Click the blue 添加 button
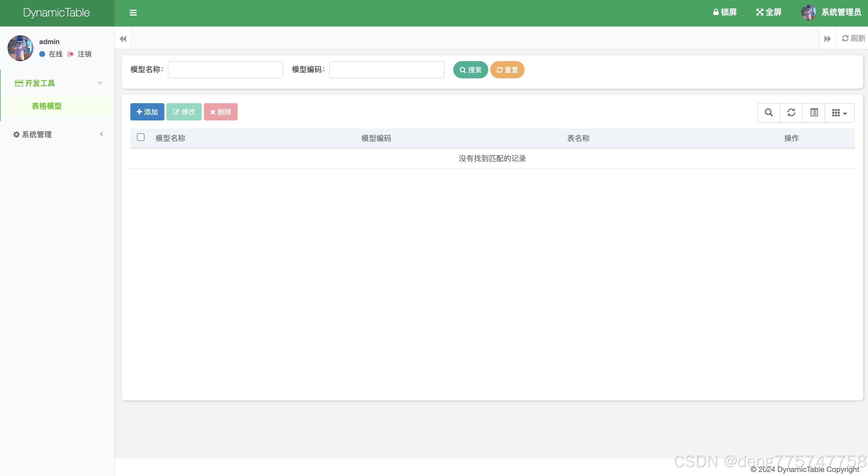The width and height of the screenshot is (868, 476). (147, 112)
